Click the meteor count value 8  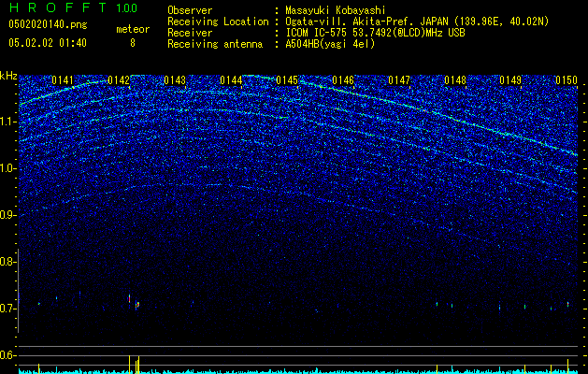tap(133, 43)
